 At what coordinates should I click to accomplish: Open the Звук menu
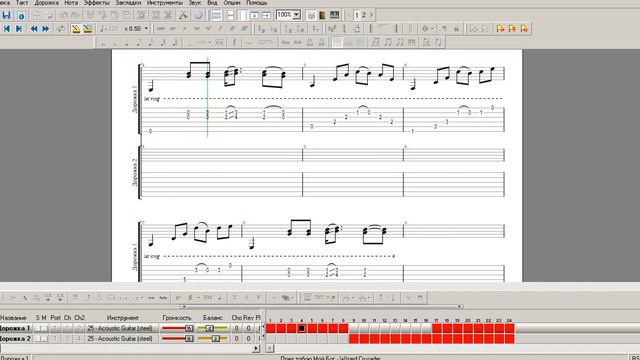coord(195,2)
